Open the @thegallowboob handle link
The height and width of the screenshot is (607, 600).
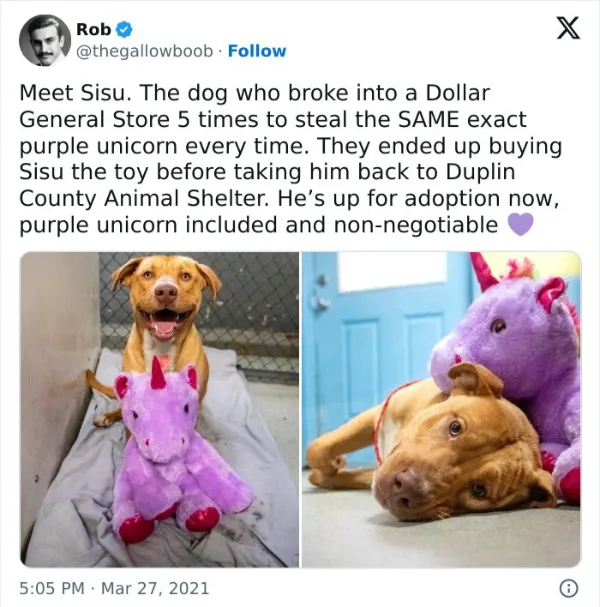coord(145,51)
